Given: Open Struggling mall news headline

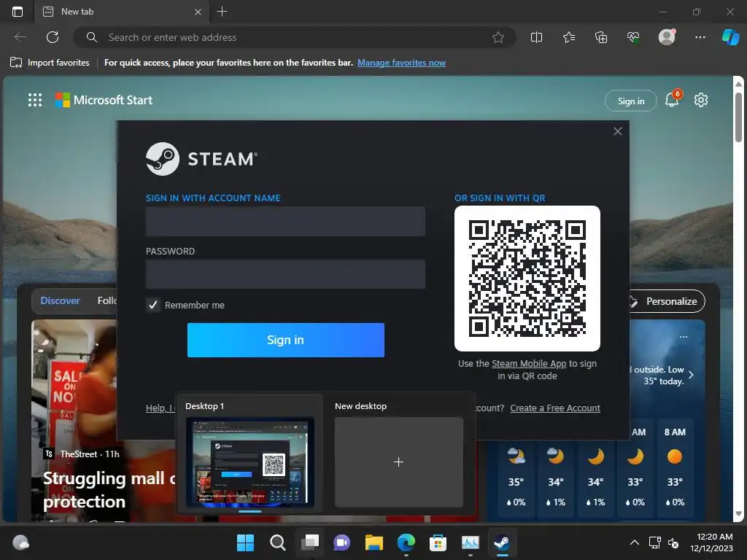Looking at the screenshot, I should [x=109, y=489].
